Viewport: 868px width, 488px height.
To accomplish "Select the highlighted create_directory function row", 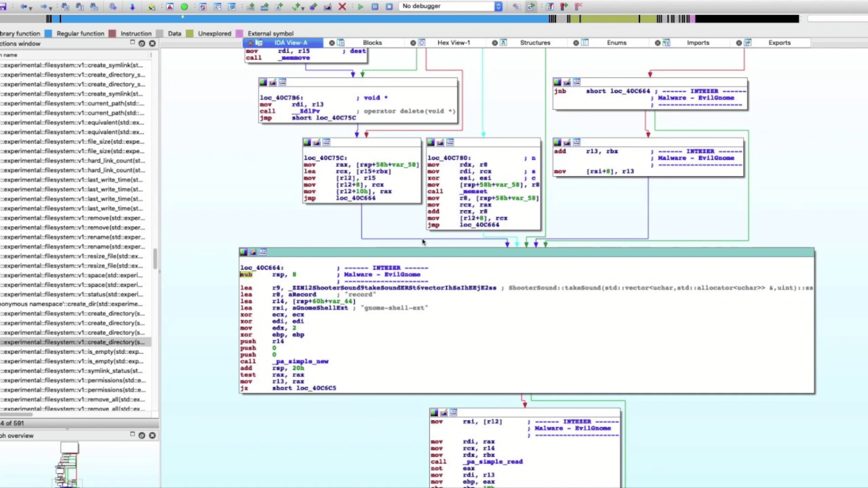I will (x=76, y=342).
